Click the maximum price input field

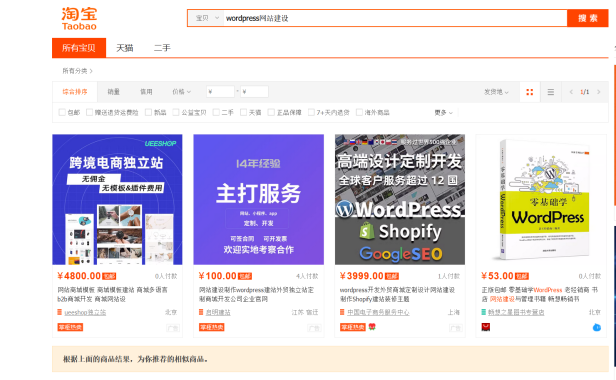[x=255, y=92]
